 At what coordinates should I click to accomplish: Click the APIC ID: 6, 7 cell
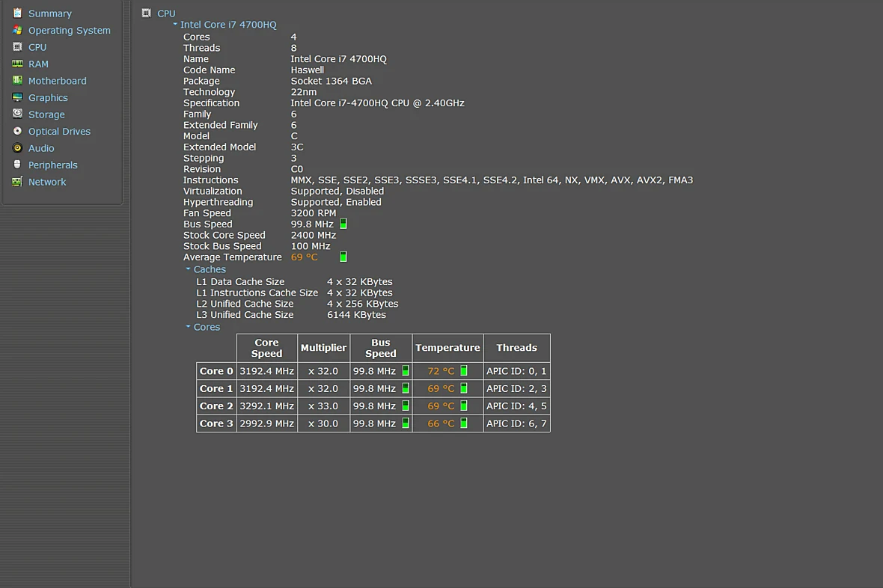click(516, 423)
